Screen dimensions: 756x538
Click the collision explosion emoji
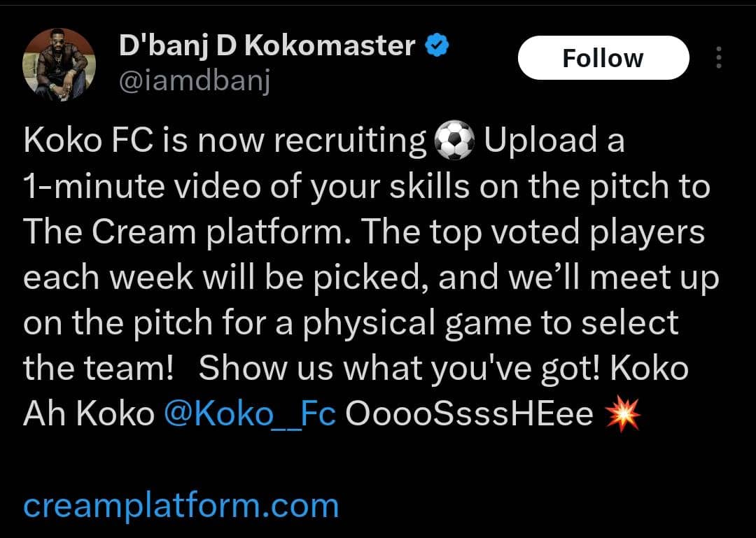(x=623, y=414)
